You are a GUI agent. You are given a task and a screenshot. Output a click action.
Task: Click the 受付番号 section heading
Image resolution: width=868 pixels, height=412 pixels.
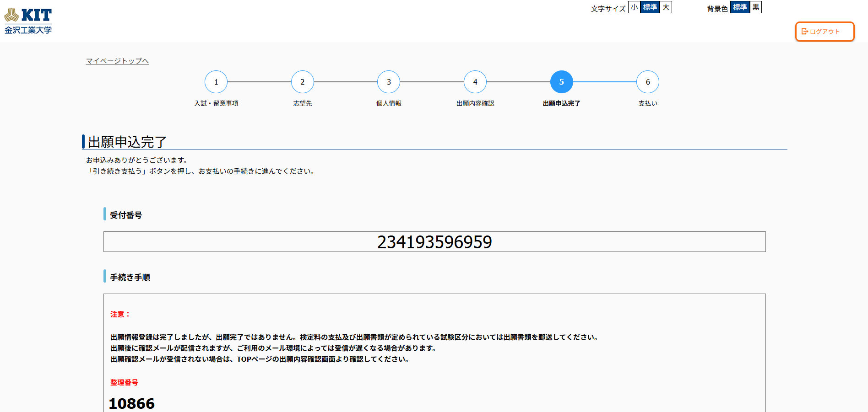[126, 215]
